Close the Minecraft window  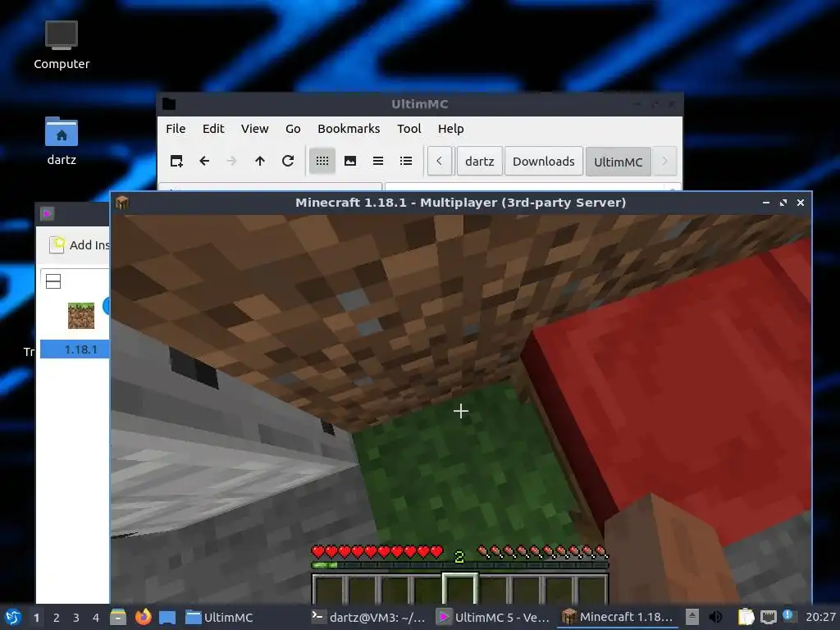tap(801, 203)
